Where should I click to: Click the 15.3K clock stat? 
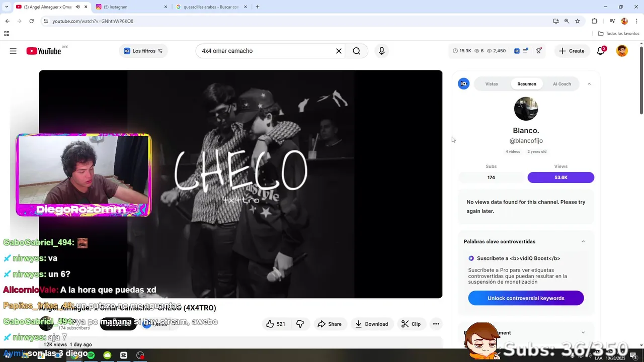462,51
